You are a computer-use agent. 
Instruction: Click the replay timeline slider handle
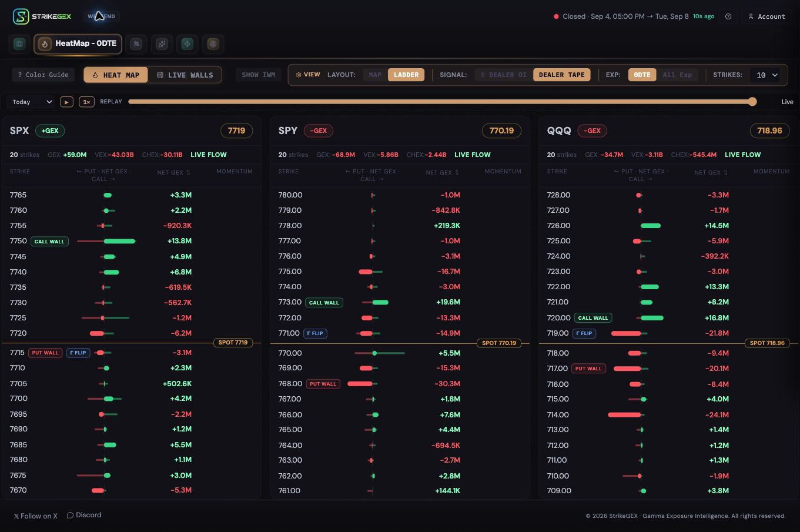(752, 102)
